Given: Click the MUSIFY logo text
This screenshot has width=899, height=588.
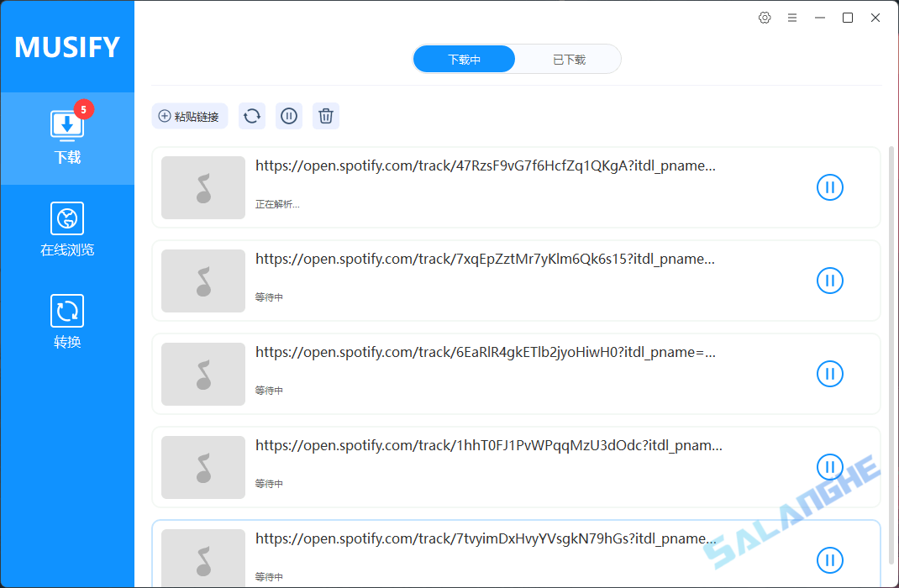Looking at the screenshot, I should point(67,47).
